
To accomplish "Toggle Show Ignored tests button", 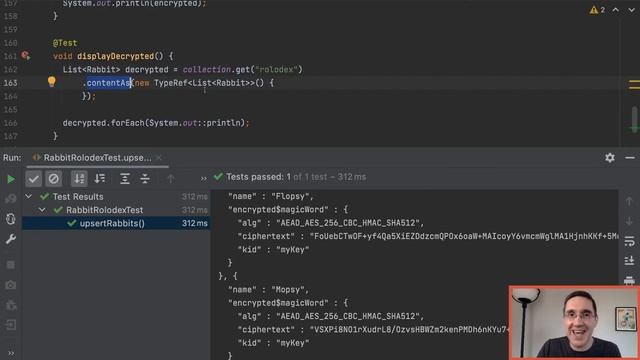I will click(53, 179).
